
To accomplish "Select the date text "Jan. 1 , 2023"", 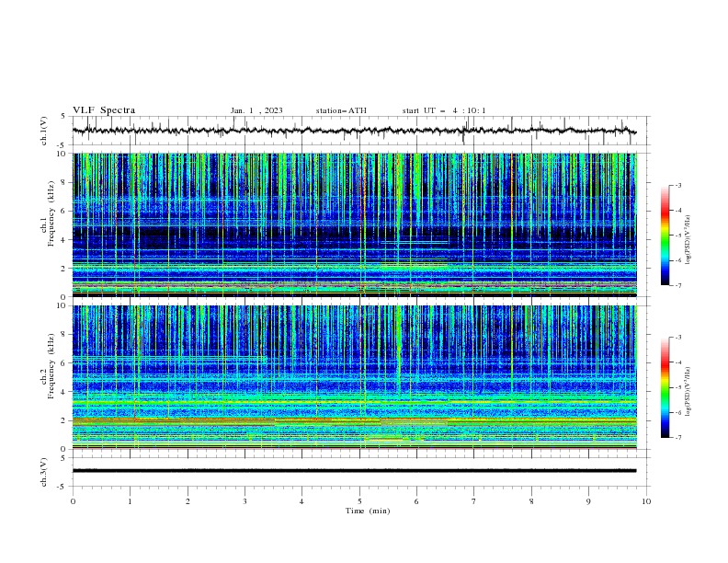I will [x=256, y=110].
